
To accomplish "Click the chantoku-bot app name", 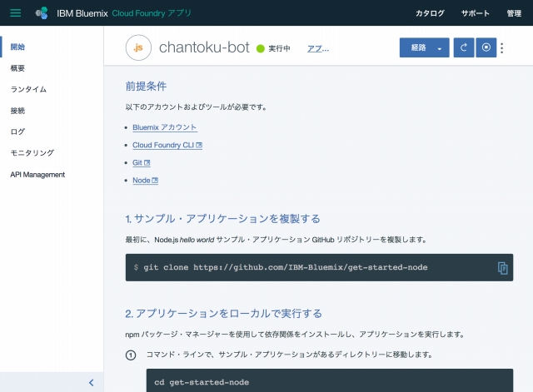I will [204, 47].
